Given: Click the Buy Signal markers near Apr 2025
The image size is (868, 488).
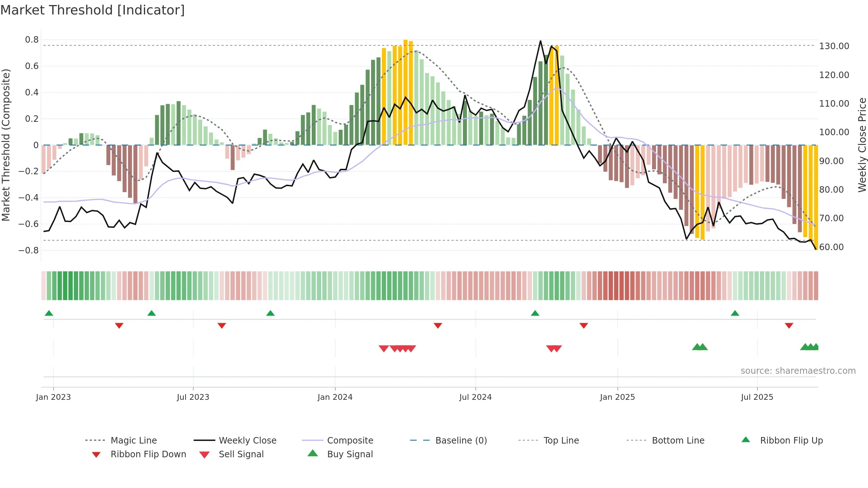Looking at the screenshot, I should coord(699,347).
